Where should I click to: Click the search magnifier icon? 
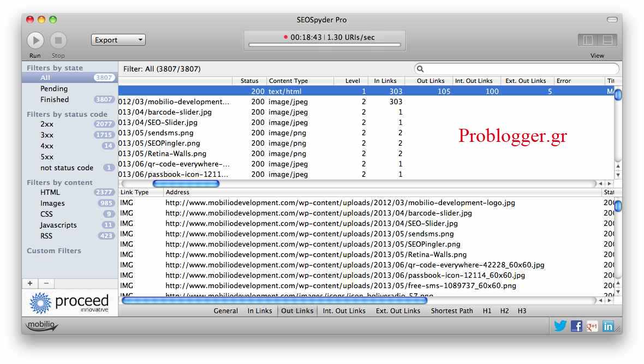[x=420, y=69]
